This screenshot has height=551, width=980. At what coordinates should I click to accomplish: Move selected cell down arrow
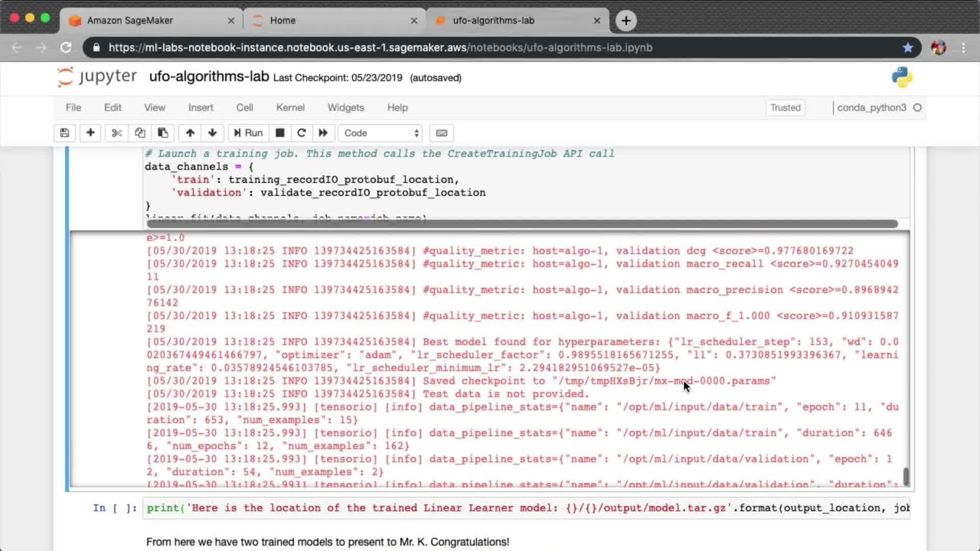click(x=212, y=133)
